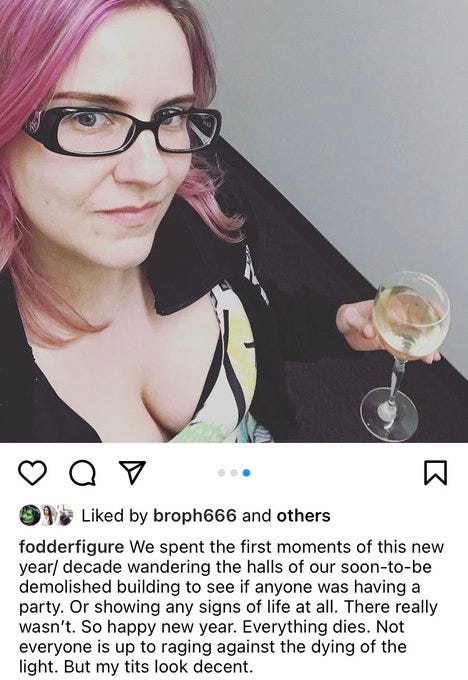
Task: Open comments via speech bubble icon
Action: 83,473
